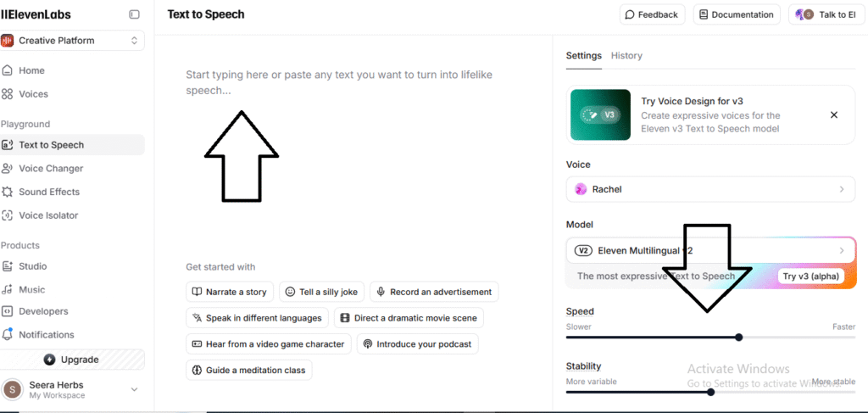Open the Studio product

coord(32,266)
